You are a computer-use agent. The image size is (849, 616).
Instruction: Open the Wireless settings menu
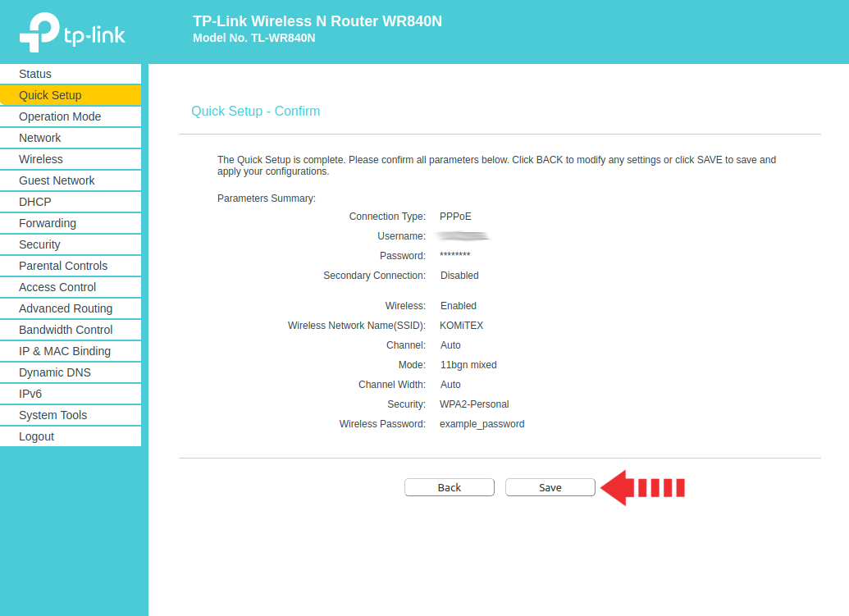(x=71, y=159)
